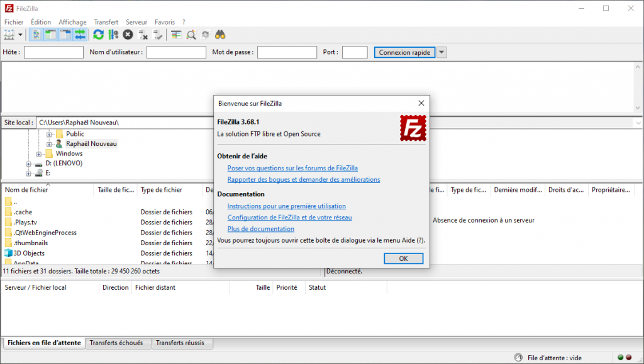Switch to the Transferts échoués tab
Viewport: 644px width, 364px height.
coord(116,343)
